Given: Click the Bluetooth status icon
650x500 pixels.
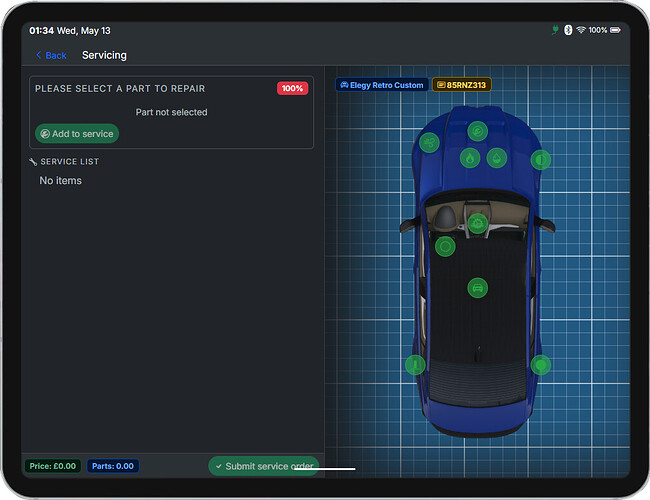Looking at the screenshot, I should tap(568, 30).
